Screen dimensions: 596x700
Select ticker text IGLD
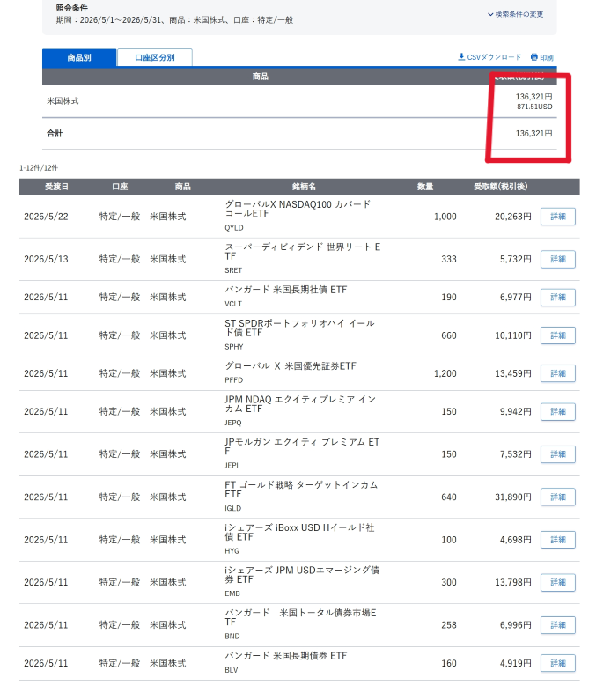pos(232,508)
